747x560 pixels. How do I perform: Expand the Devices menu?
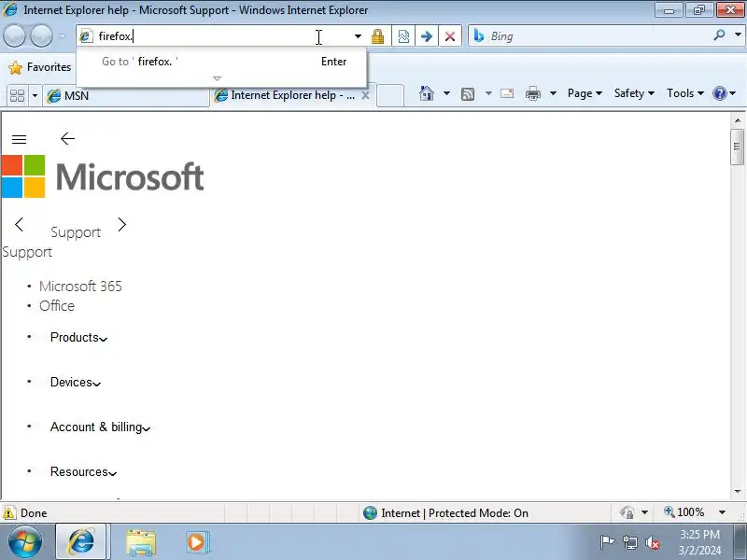coord(76,382)
